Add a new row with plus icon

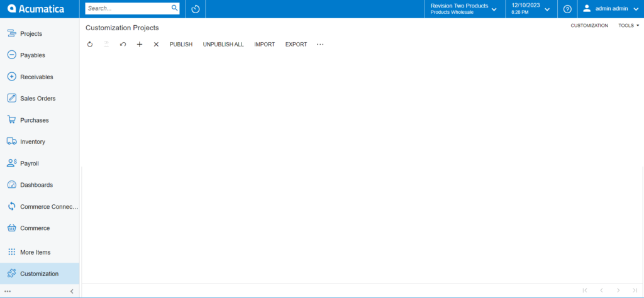(x=140, y=45)
